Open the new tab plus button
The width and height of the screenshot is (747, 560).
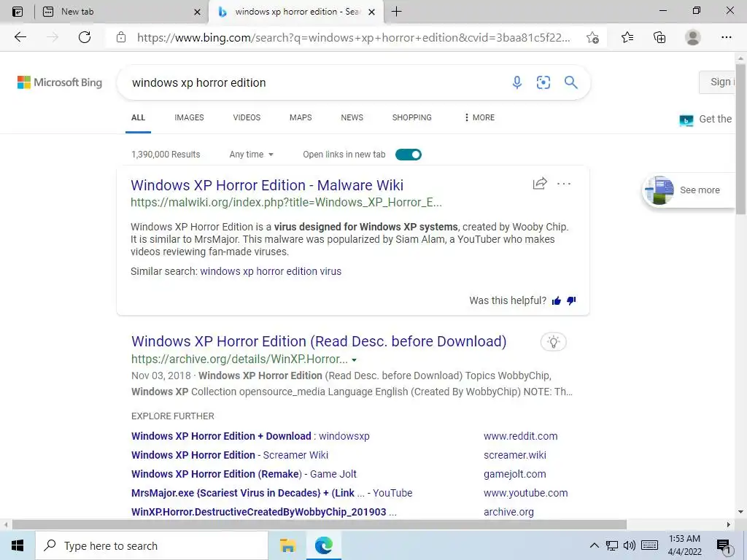pyautogui.click(x=396, y=12)
